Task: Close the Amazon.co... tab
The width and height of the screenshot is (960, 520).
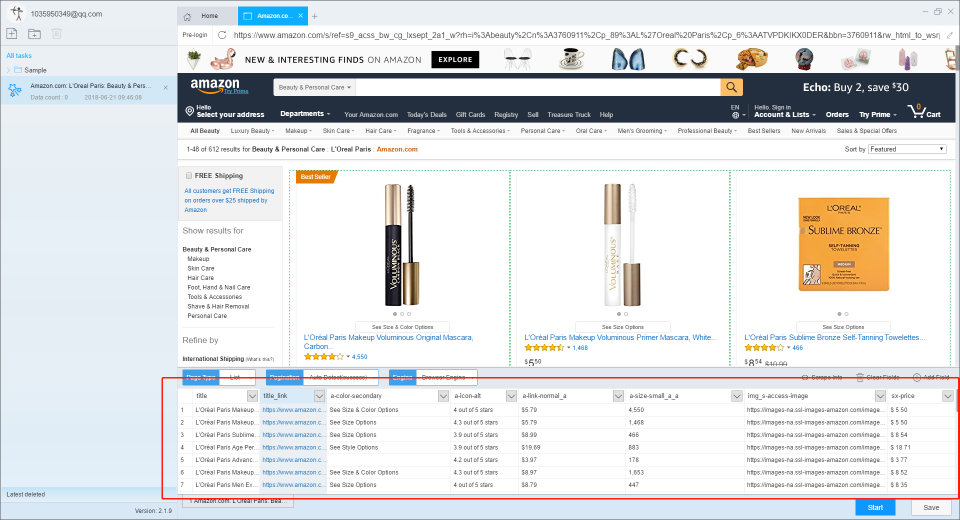Action: (301, 16)
